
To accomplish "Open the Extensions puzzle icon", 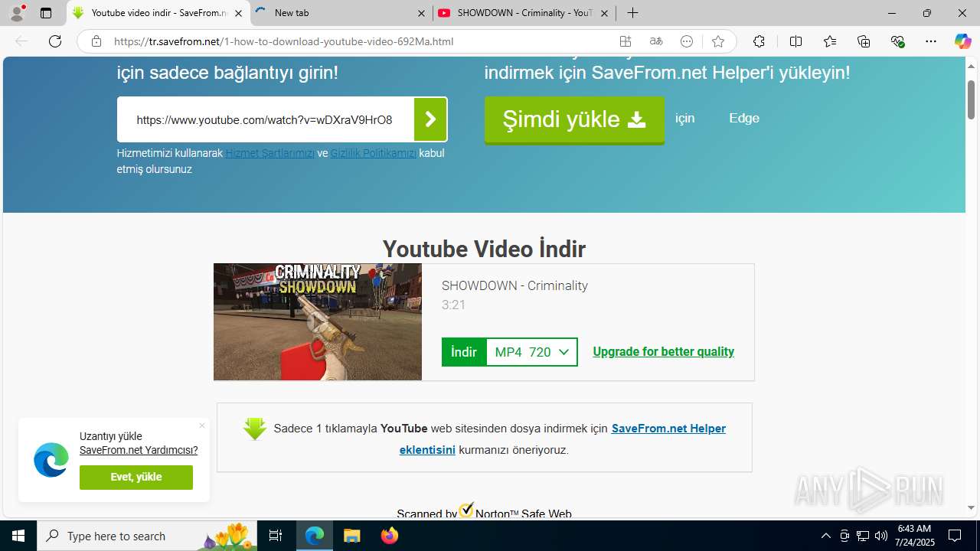I will coord(759,41).
